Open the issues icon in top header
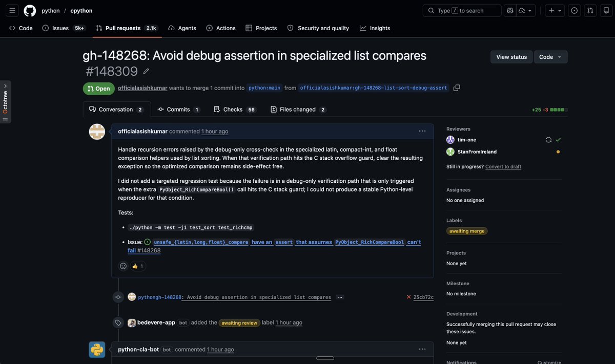Viewport: 615px width, 364px height. click(x=575, y=10)
